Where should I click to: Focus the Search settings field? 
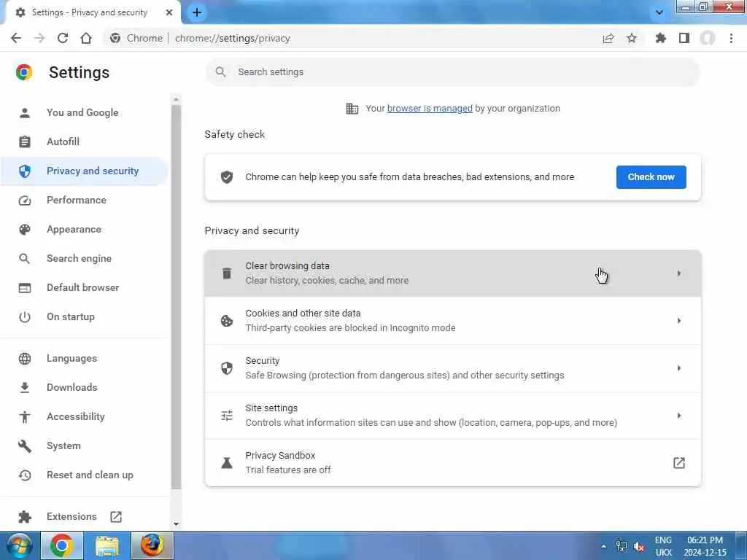coord(452,72)
